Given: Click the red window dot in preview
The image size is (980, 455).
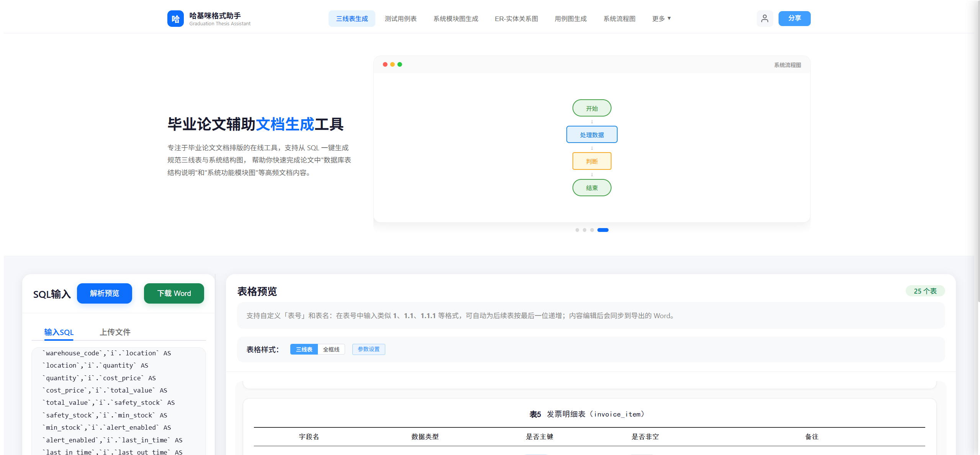Looking at the screenshot, I should point(385,64).
